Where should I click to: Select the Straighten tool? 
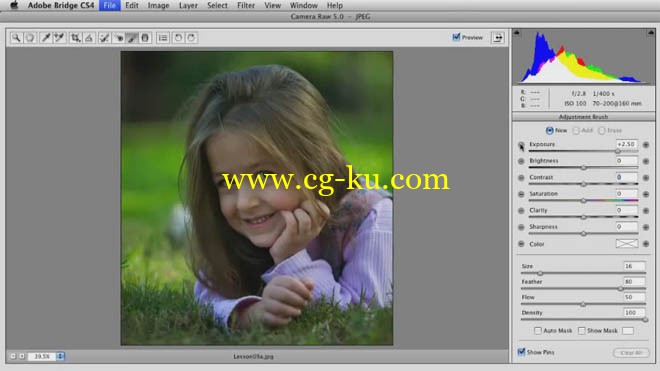click(89, 38)
